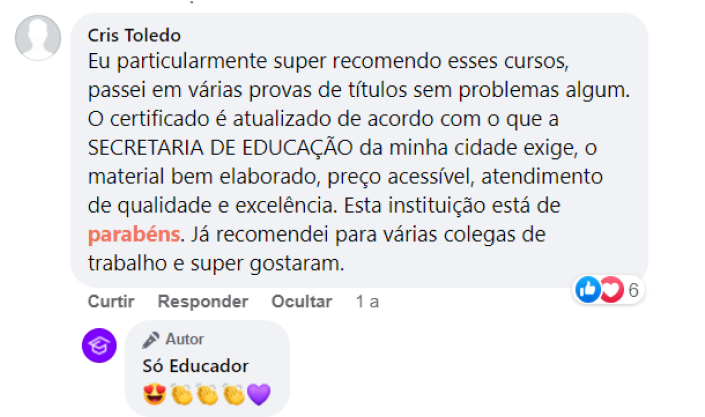Click the Autor label text
Screen dimensions: 705x417
point(184,339)
